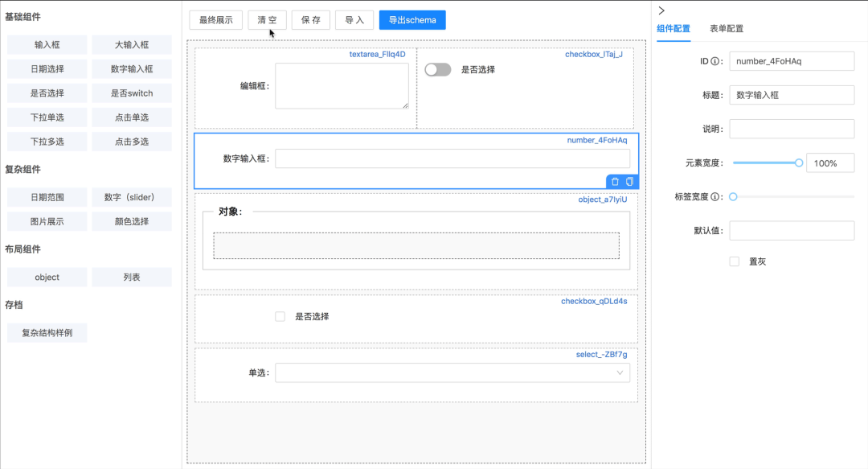The image size is (868, 469).
Task: Add a 图片展示 component
Action: [47, 222]
